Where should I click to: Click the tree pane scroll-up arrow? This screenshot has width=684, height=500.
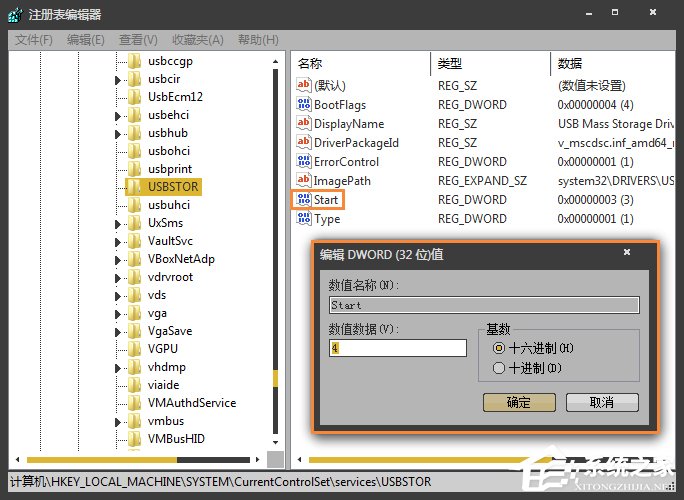point(275,62)
